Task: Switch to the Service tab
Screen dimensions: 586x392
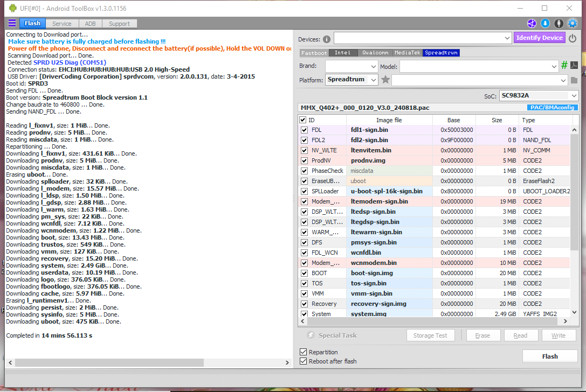Action: coord(61,24)
